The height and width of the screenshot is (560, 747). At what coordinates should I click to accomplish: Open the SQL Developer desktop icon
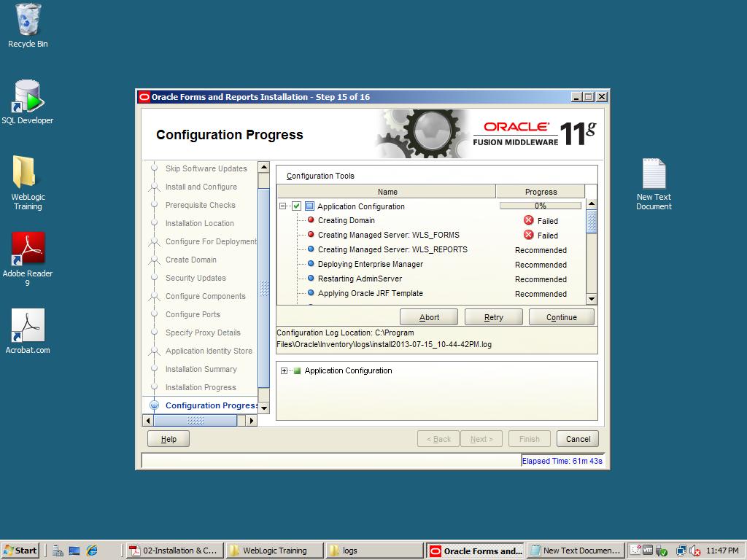pos(27,98)
